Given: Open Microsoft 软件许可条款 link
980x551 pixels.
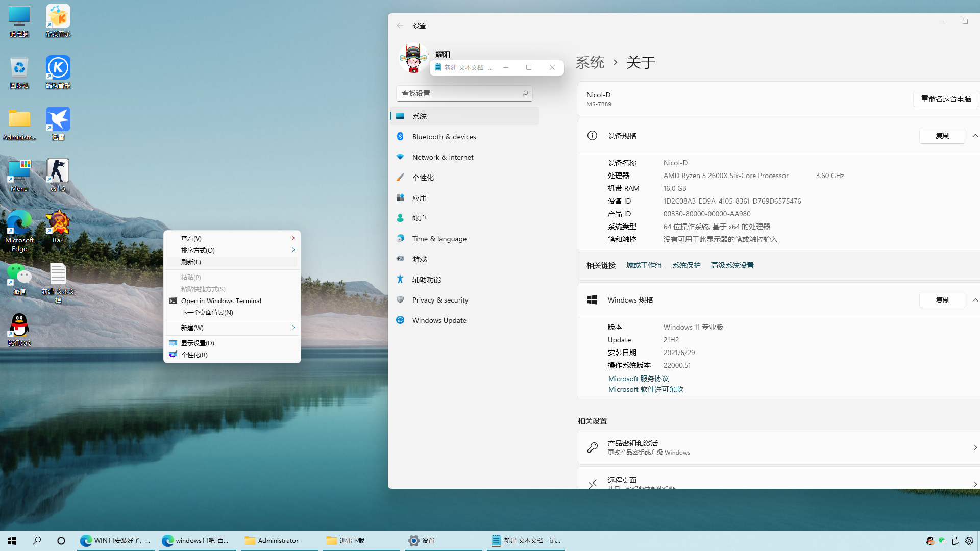Looking at the screenshot, I should (646, 389).
